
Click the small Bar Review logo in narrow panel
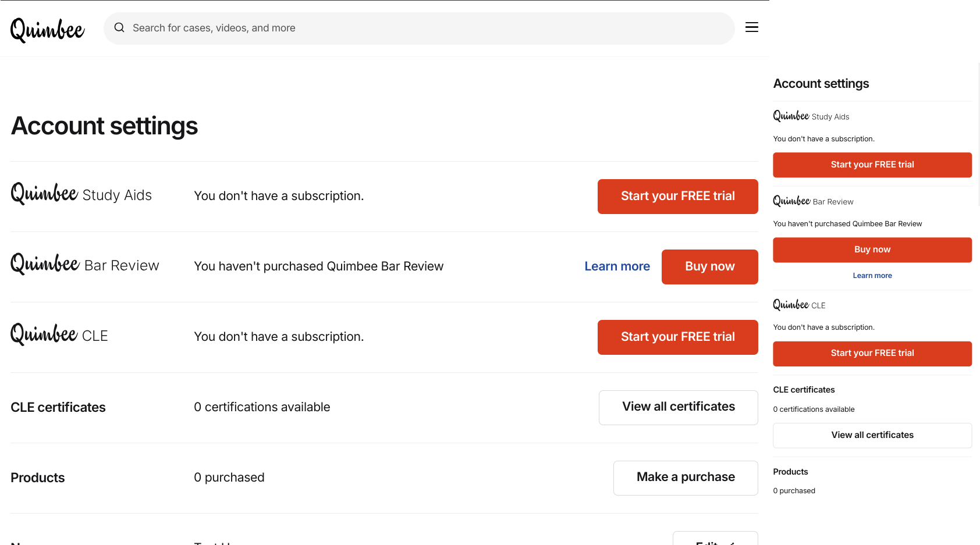[x=813, y=201]
